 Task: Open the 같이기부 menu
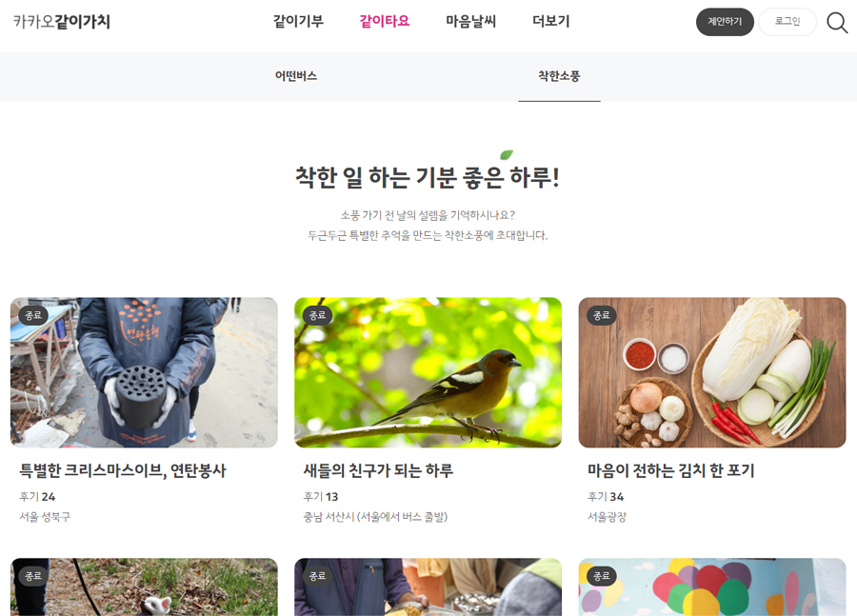coord(298,21)
